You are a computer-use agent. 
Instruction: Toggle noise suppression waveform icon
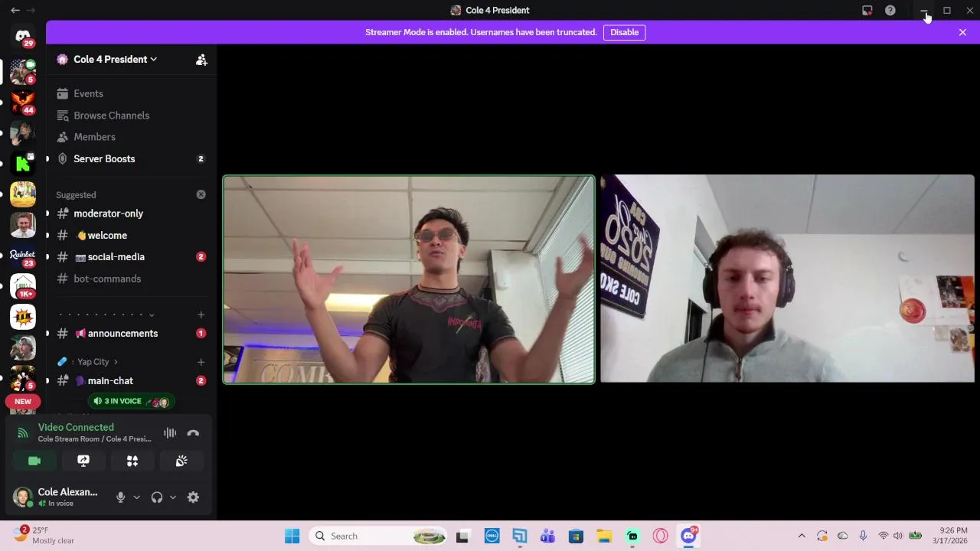tap(170, 433)
